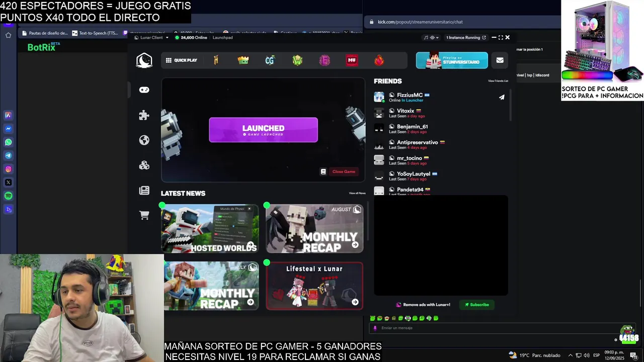Open the Lifesteal x Lunar news card

pyautogui.click(x=314, y=286)
